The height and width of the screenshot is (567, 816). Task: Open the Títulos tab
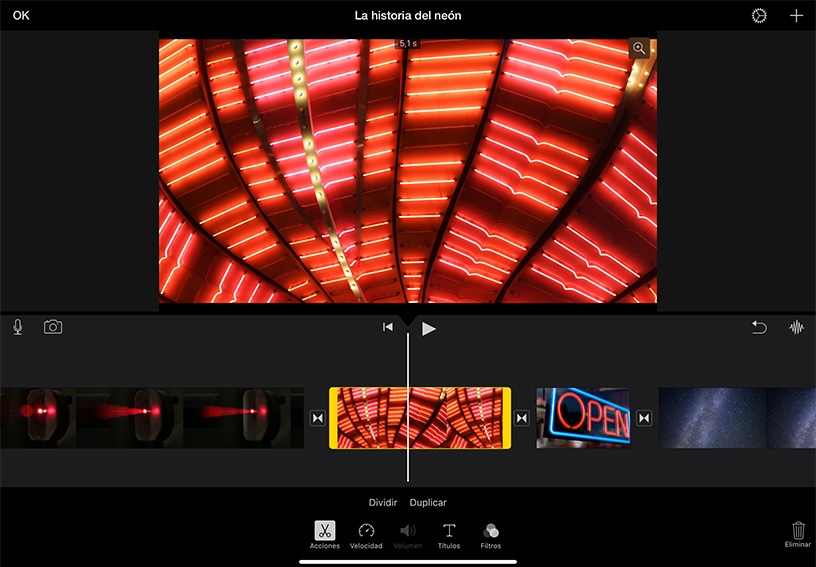point(449,535)
